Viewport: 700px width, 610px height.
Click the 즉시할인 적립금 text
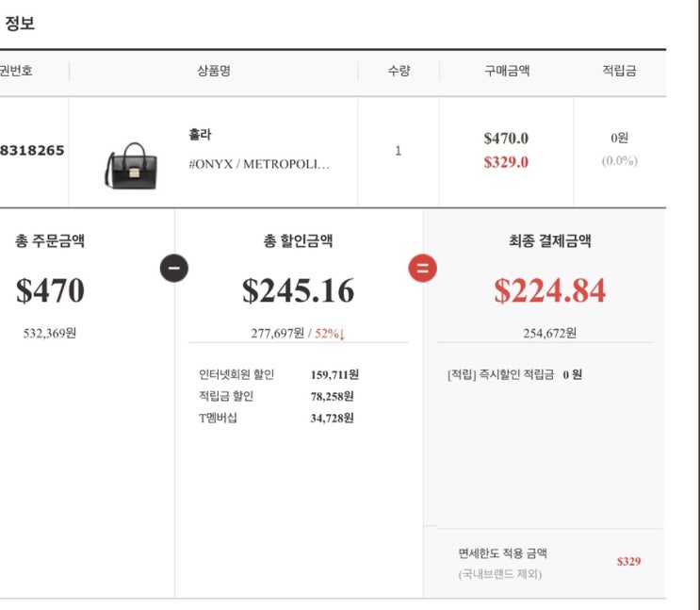click(x=517, y=374)
